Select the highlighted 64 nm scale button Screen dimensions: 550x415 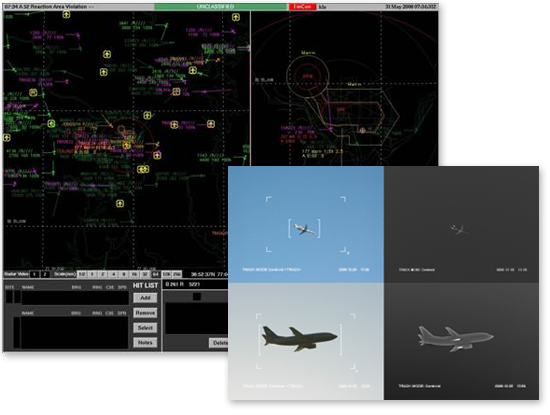click(156, 274)
